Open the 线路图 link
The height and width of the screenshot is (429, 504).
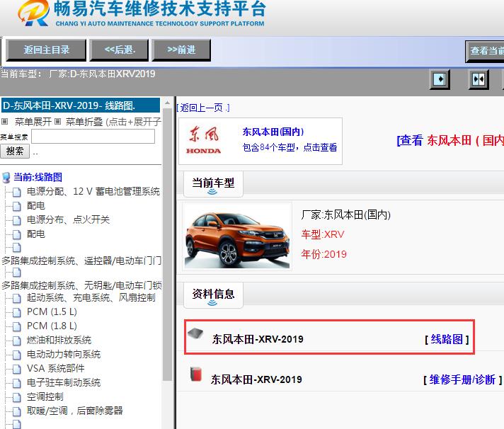[447, 339]
